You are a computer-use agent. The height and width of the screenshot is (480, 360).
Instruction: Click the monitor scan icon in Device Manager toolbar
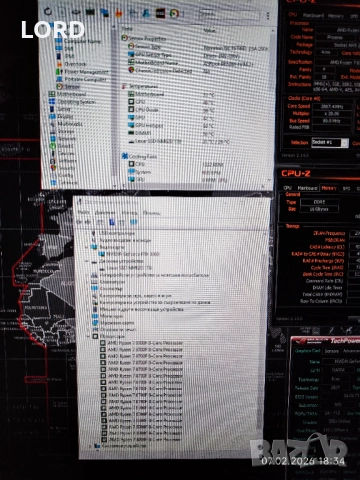[x=133, y=222]
